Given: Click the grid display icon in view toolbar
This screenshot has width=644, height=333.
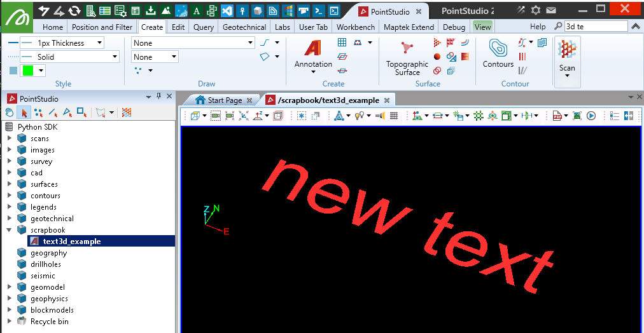Looking at the screenshot, I should click(x=394, y=116).
